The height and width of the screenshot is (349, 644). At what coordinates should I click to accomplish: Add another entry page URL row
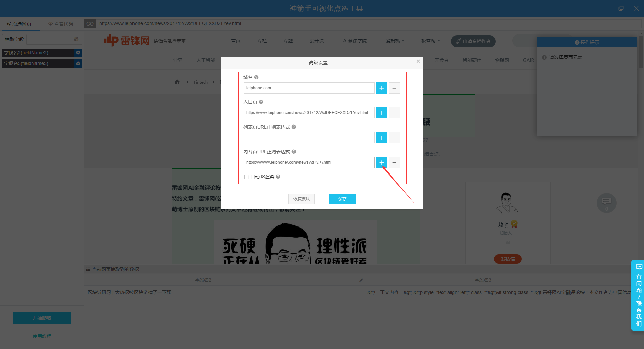click(x=381, y=113)
